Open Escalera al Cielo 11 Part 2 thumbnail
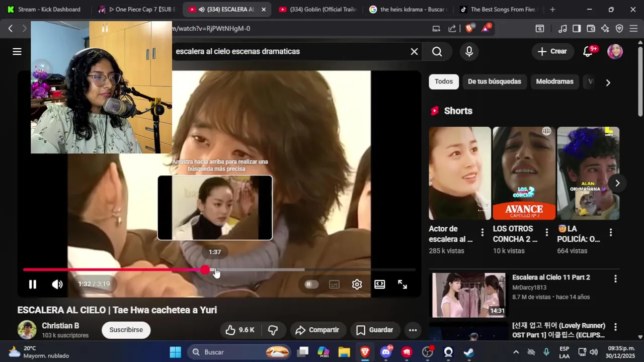Screen dimensions: 644x362 point(468,295)
